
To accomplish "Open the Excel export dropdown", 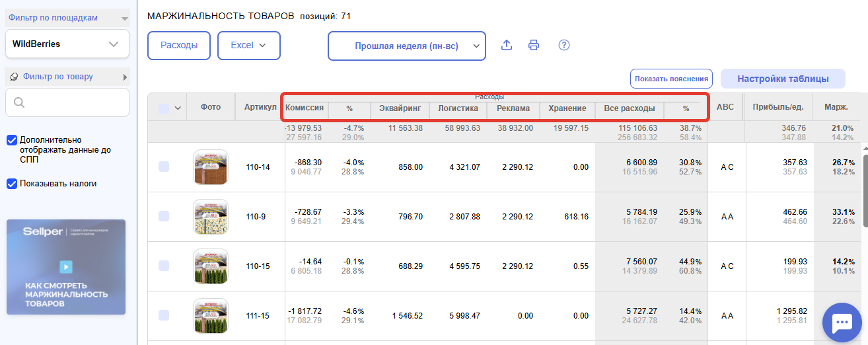I will [x=248, y=46].
